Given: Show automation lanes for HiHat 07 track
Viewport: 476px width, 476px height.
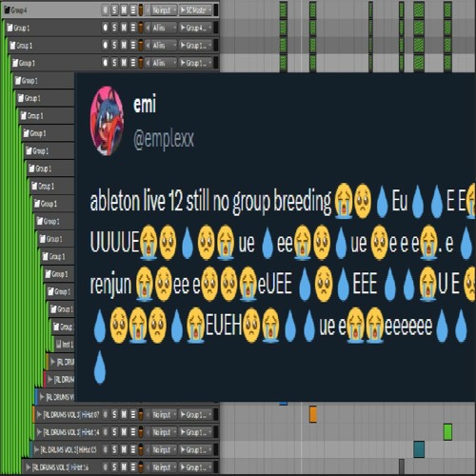Looking at the screenshot, I should [133, 414].
